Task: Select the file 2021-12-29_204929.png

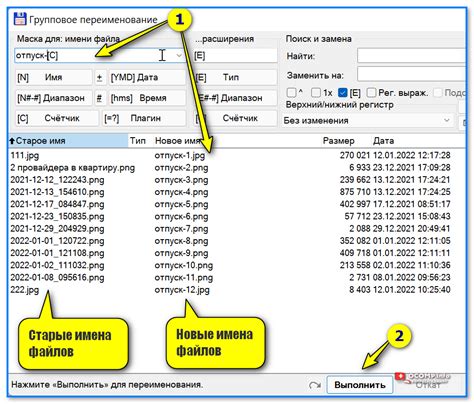Action: 57,229
